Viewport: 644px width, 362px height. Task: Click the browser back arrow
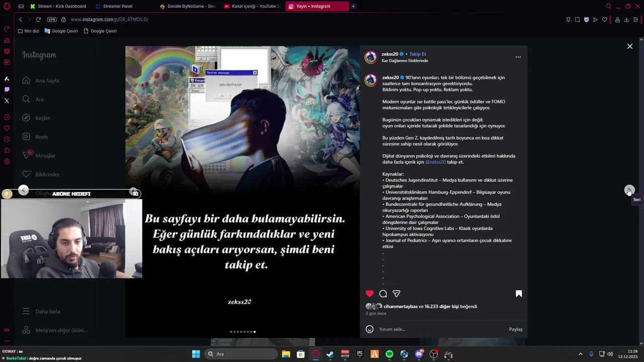click(x=20, y=20)
